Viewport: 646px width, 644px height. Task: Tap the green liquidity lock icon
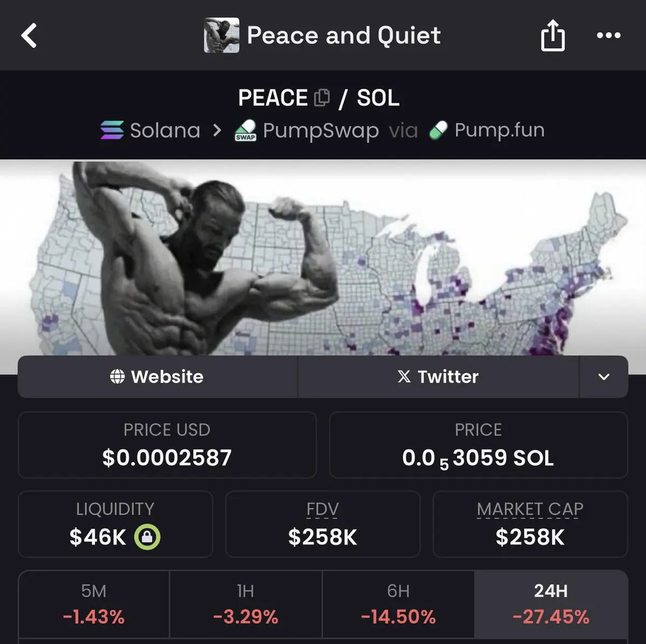[147, 537]
